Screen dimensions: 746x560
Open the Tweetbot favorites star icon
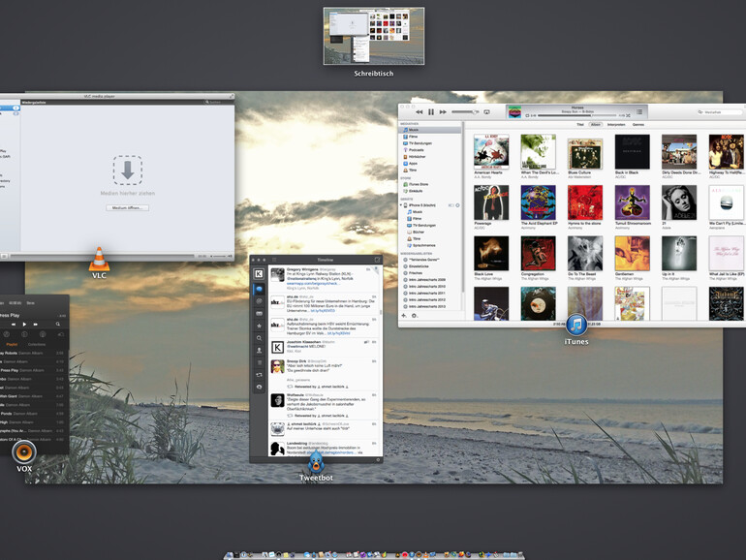pyautogui.click(x=260, y=327)
